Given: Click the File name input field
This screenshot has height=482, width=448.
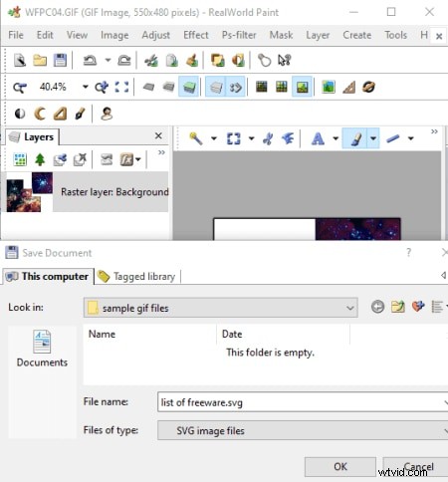Looking at the screenshot, I should pos(303,402).
